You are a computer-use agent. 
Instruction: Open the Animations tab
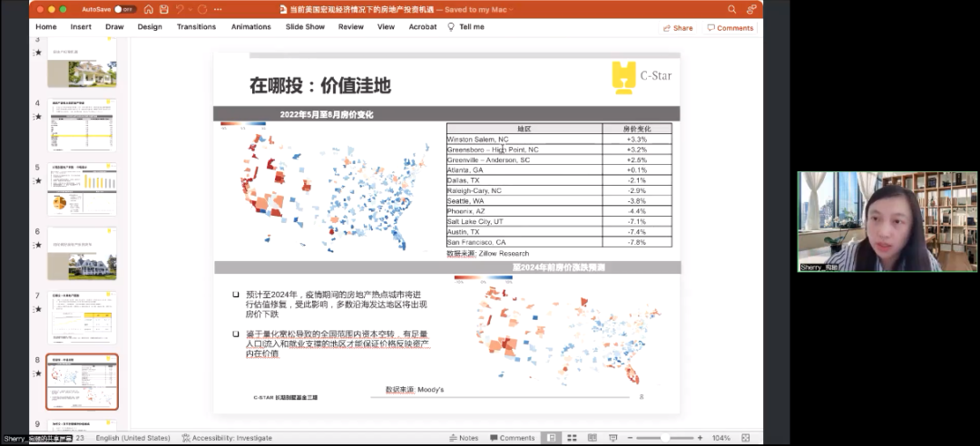[250, 27]
